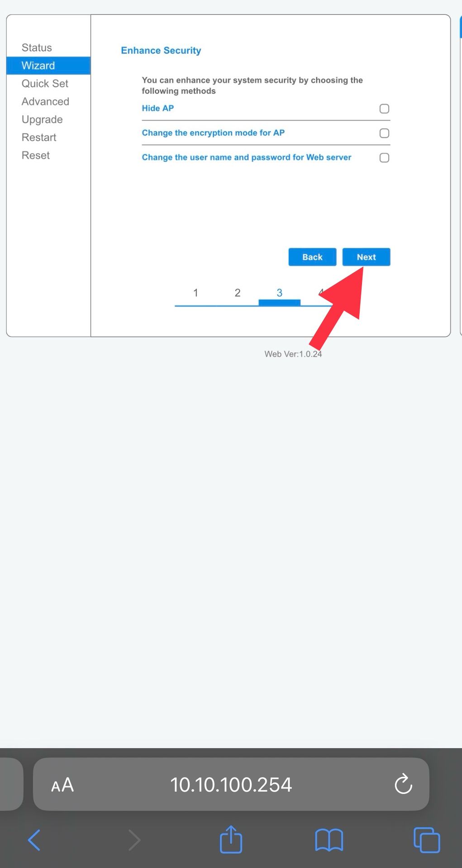
Task: Open the Upgrade page in sidebar
Action: (x=42, y=119)
